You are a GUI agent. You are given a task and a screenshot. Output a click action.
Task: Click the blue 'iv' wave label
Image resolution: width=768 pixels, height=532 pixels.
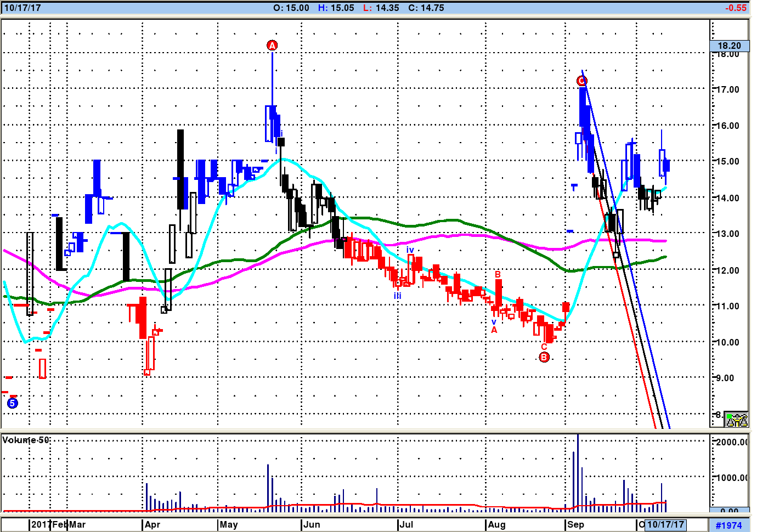pos(410,250)
